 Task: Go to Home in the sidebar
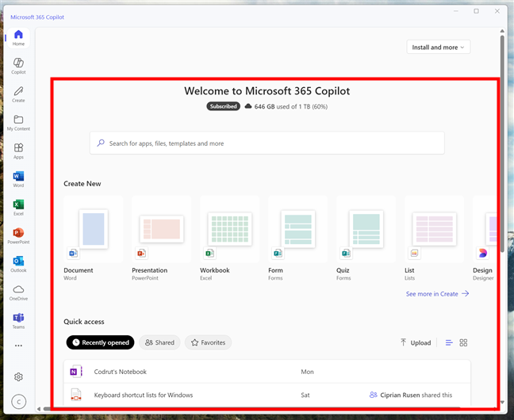[x=18, y=38]
